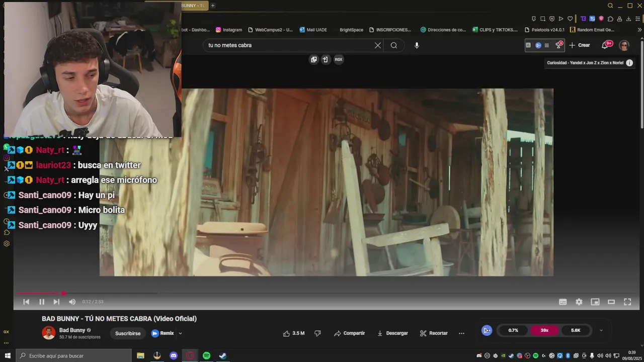Open the Mail UADE bookmark
Screen dimensions: 644x362
coord(313,30)
